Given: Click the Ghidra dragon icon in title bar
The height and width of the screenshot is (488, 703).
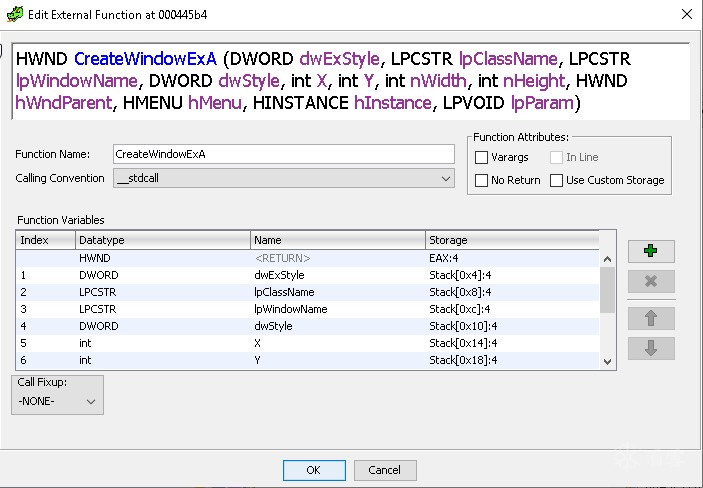Looking at the screenshot, I should point(14,14).
